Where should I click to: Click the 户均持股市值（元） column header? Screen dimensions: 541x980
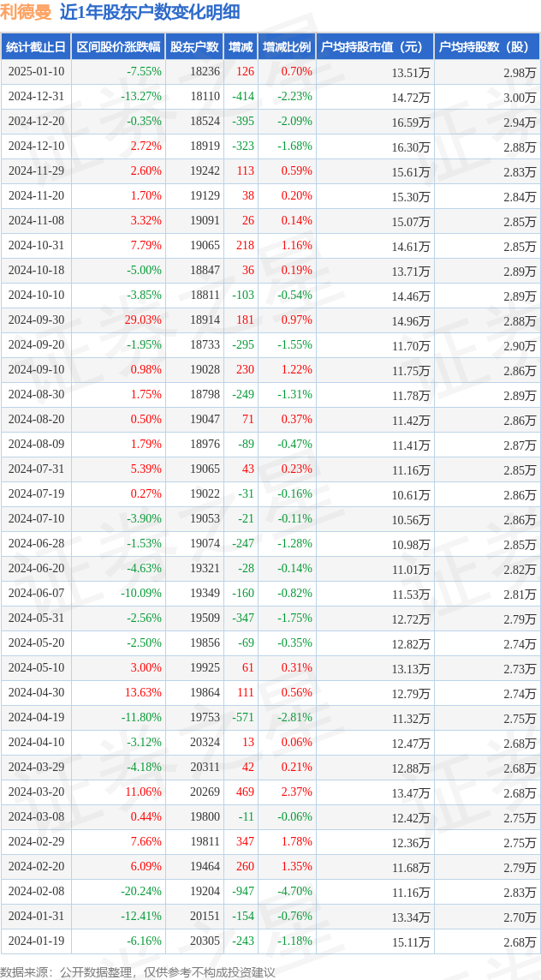pos(375,46)
